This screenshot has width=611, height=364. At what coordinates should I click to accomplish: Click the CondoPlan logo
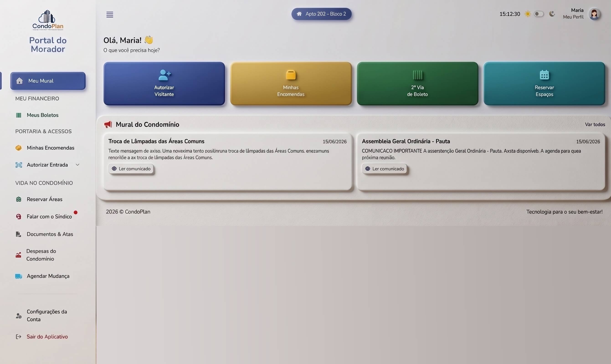coord(48,20)
